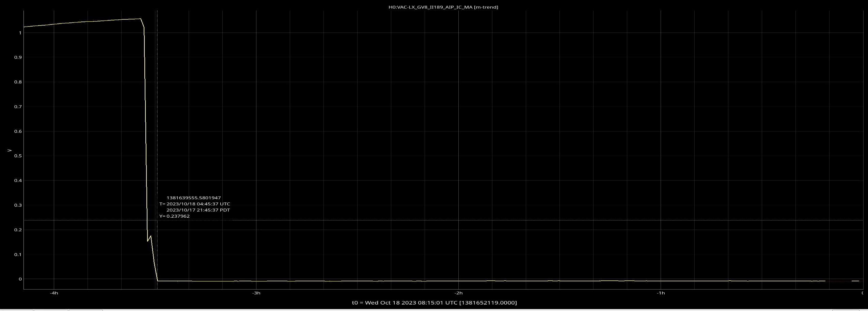868x311 pixels.
Task: Click the y-axis tick label 0
Action: point(20,279)
